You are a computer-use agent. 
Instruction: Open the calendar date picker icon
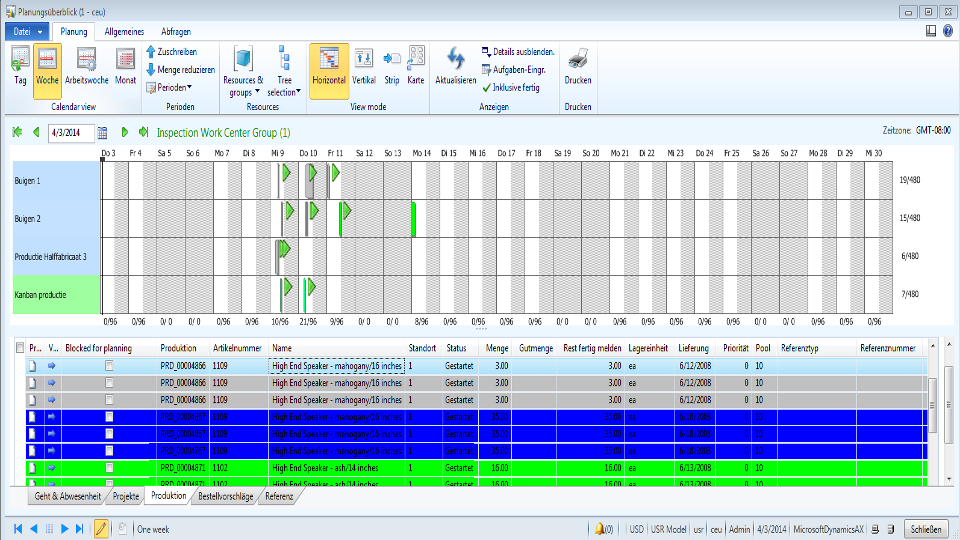pyautogui.click(x=102, y=132)
